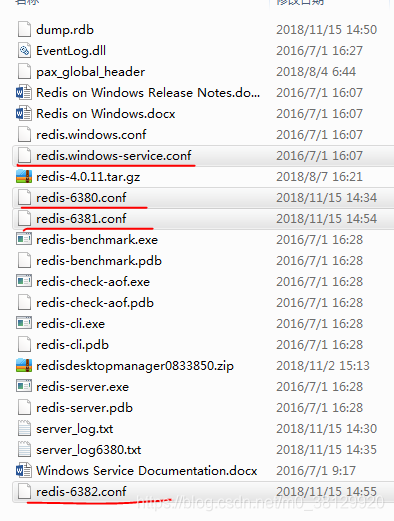Click date 2018/11/2 15:13 of redisdesktopmanager zip
This screenshot has width=394, height=521.
click(323, 366)
